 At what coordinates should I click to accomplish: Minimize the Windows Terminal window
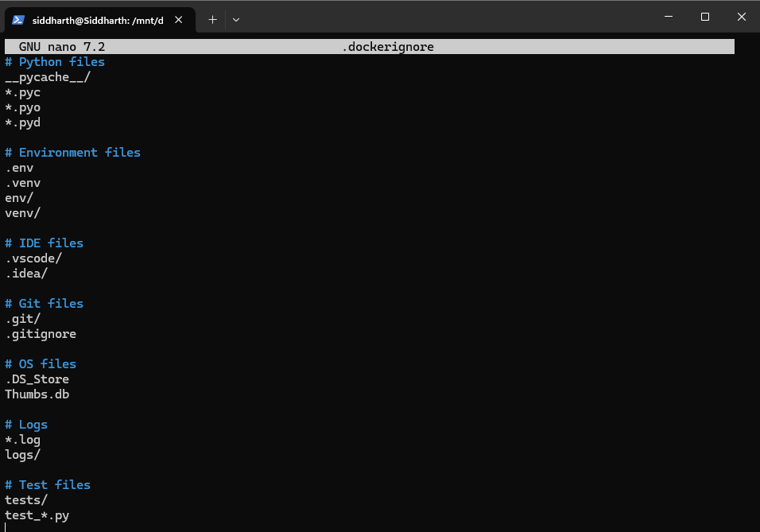[669, 17]
